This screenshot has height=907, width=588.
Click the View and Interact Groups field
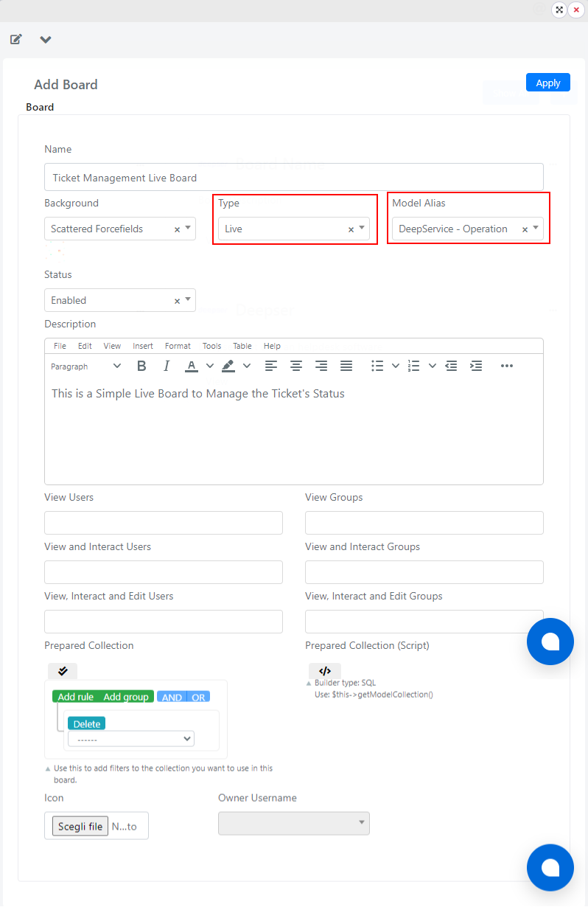point(424,571)
